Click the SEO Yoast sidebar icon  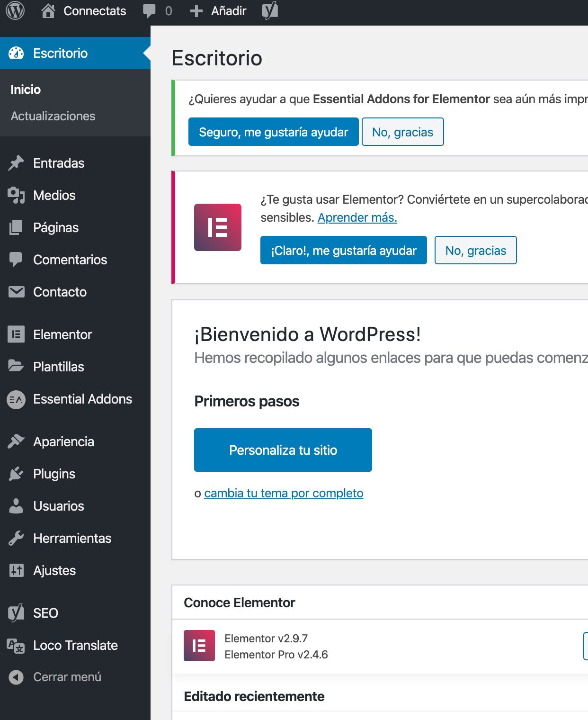pyautogui.click(x=16, y=613)
